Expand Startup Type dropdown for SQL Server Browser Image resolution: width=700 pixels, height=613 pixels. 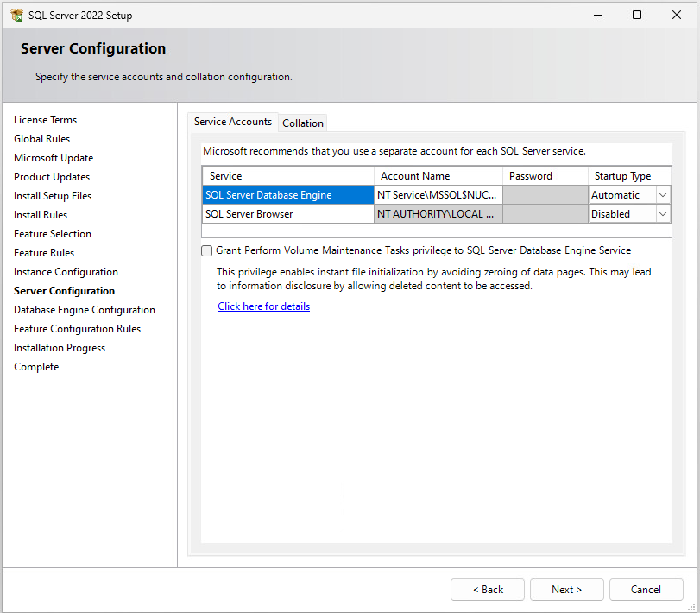tap(663, 214)
